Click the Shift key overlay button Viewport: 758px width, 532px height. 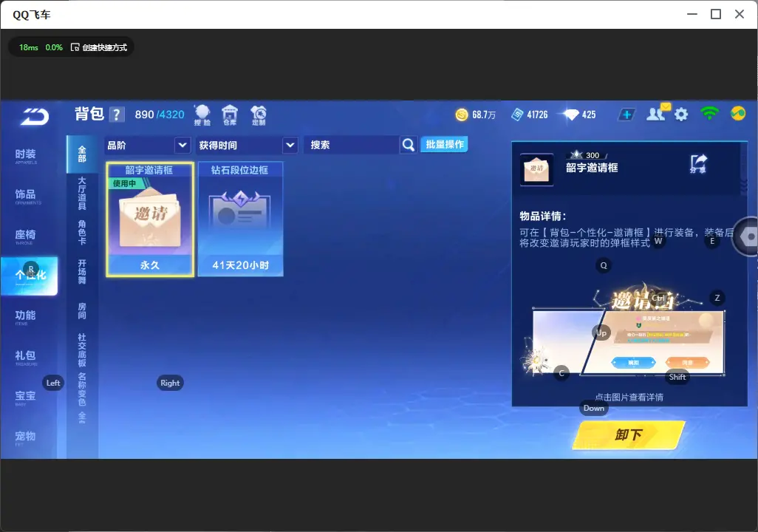[x=677, y=378]
